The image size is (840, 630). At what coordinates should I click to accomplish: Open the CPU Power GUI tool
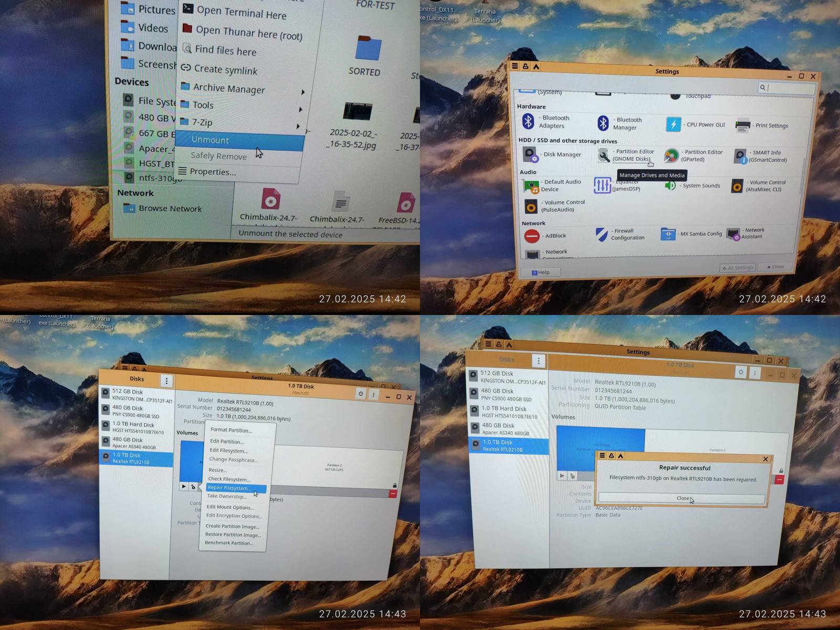tap(696, 124)
